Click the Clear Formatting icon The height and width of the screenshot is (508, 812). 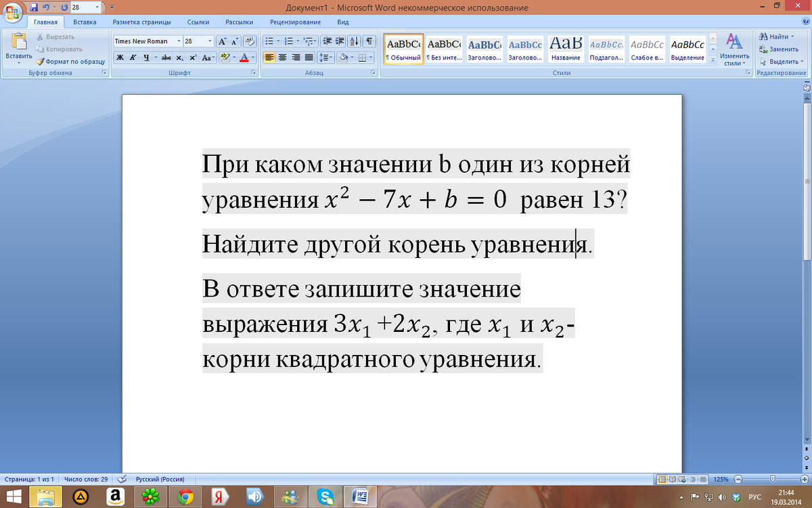pos(249,41)
